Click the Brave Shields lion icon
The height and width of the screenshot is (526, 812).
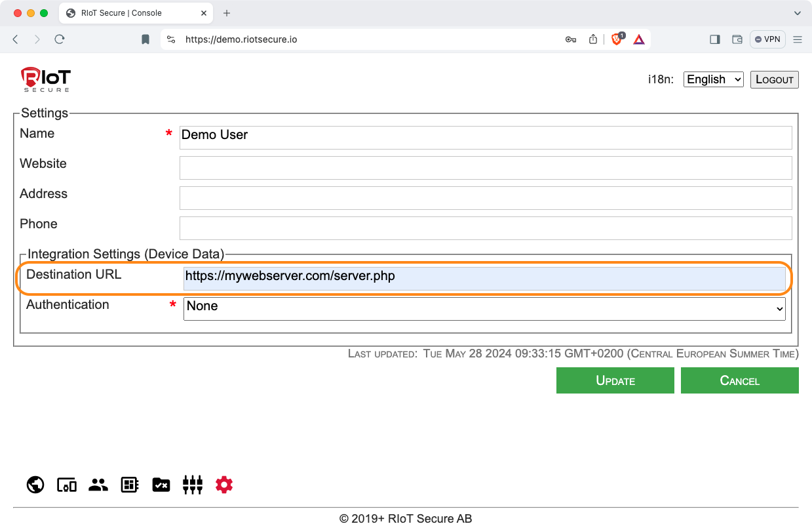(x=617, y=39)
